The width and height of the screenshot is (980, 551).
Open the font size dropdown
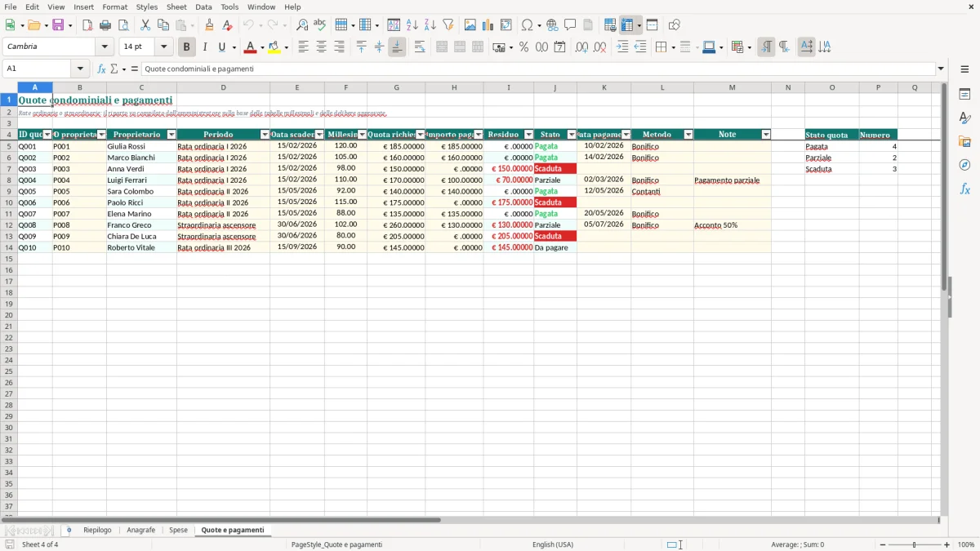(163, 47)
